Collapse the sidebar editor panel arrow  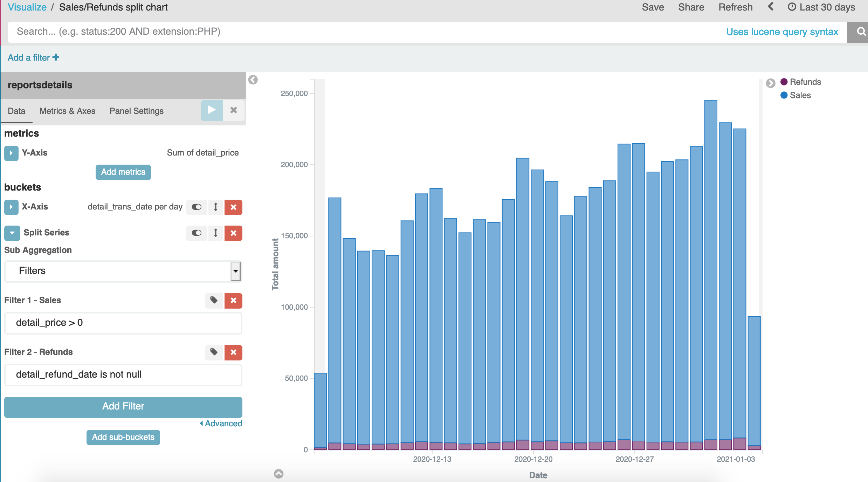pos(253,80)
